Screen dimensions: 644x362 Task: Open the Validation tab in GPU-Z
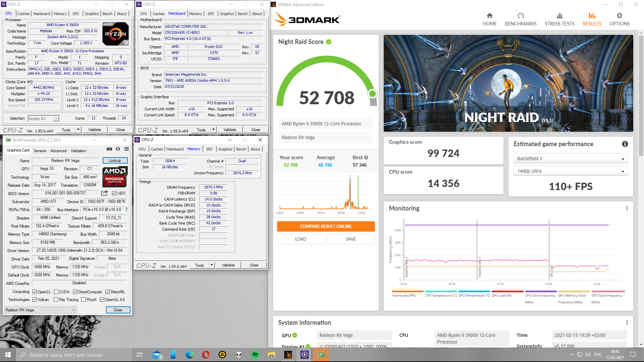click(78, 150)
